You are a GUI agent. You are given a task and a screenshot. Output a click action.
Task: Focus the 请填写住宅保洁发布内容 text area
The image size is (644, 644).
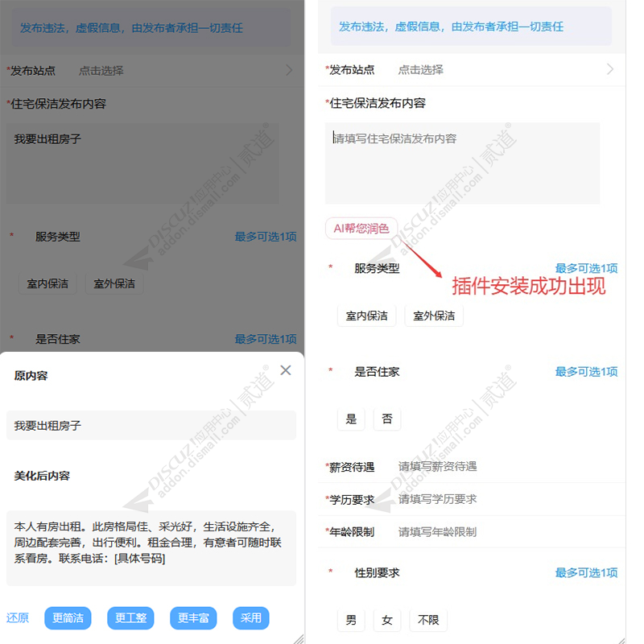pos(462,163)
